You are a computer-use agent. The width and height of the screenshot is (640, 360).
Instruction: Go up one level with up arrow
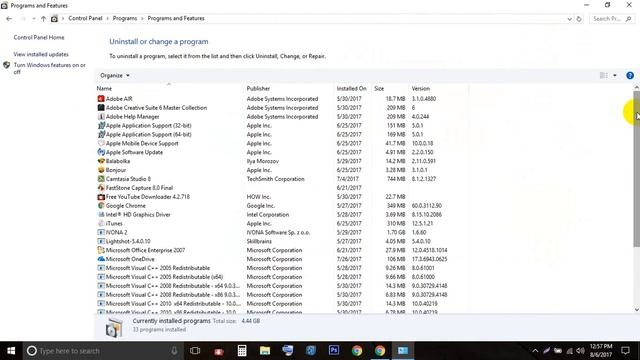click(x=43, y=19)
